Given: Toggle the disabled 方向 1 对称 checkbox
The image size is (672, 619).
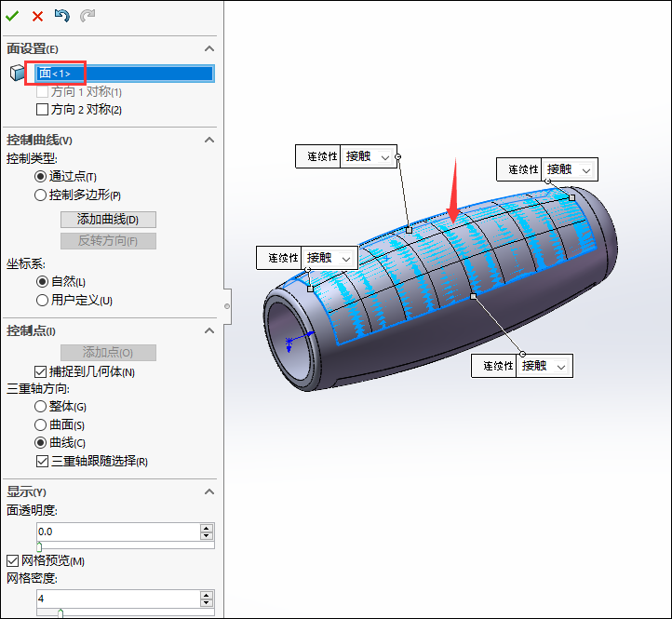Looking at the screenshot, I should pos(42,92).
